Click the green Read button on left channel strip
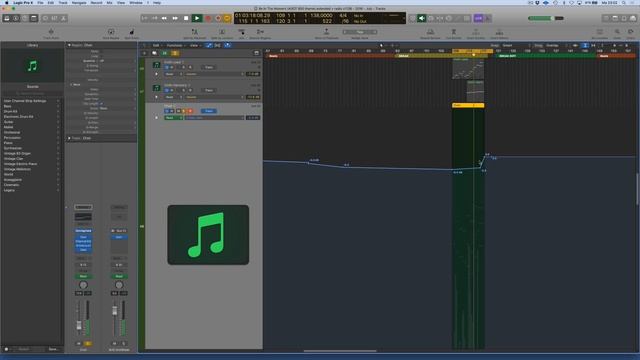 tap(83, 276)
